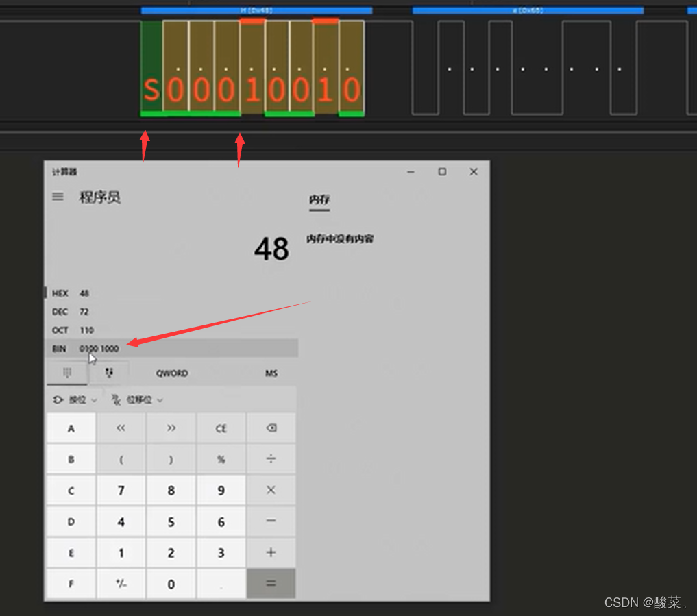Select the DEC number base

[171, 312]
